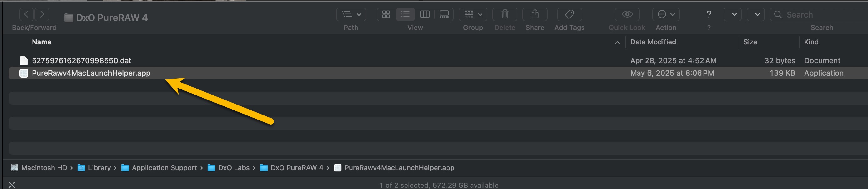Screen dimensions: 868x189
Task: Open the Share menu
Action: click(x=535, y=14)
